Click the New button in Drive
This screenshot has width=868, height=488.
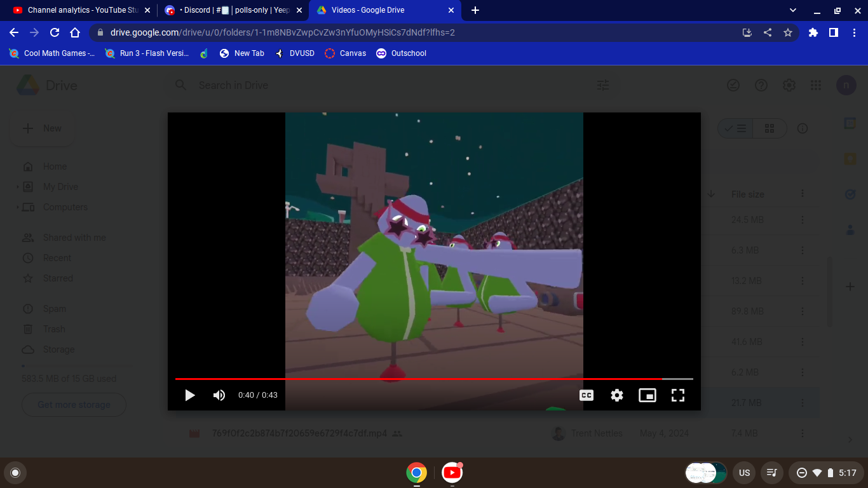coord(43,128)
